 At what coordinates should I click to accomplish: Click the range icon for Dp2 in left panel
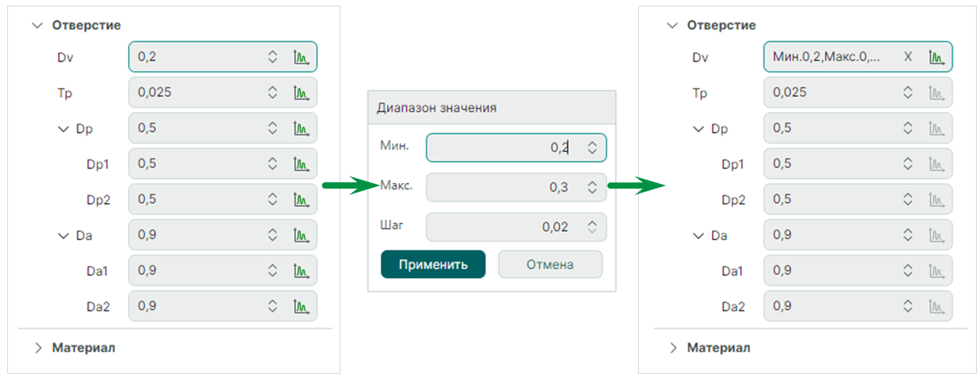302,200
